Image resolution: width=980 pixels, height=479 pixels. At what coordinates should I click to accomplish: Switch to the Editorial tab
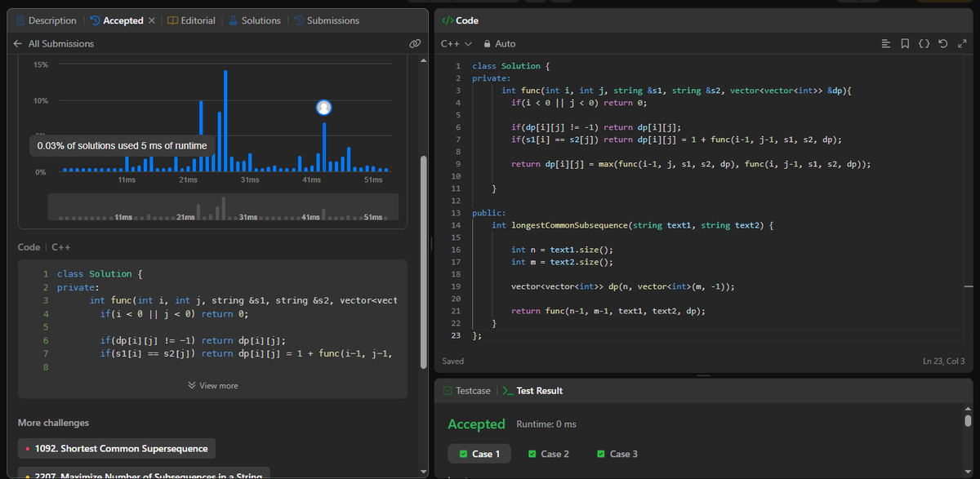191,20
